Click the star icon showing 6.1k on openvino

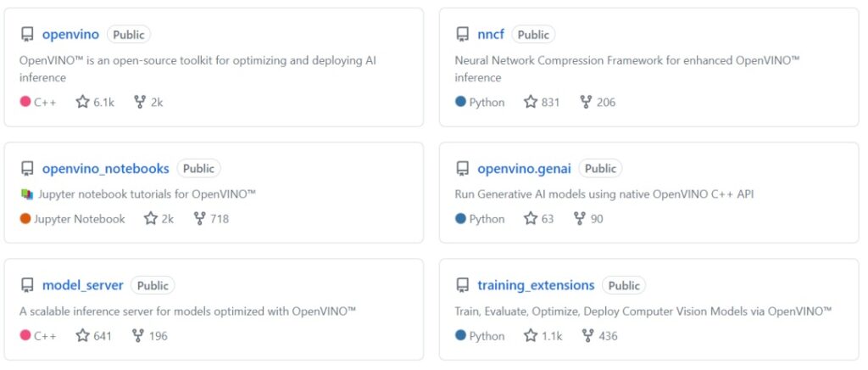click(82, 102)
